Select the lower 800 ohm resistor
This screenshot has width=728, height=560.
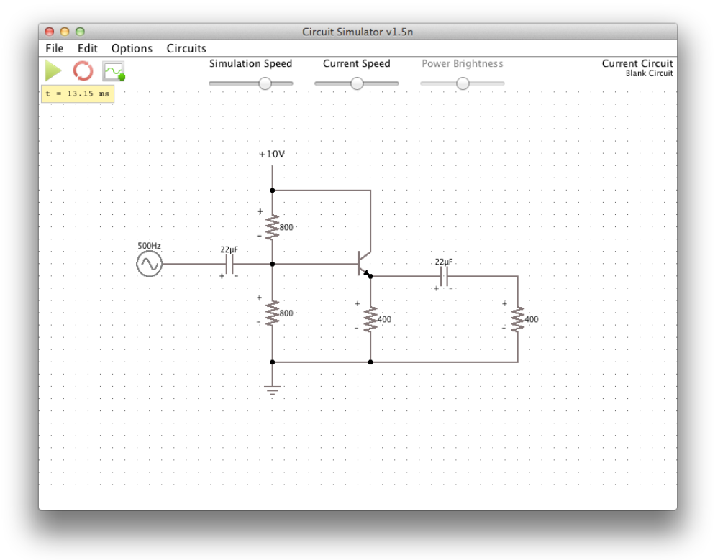click(x=273, y=313)
